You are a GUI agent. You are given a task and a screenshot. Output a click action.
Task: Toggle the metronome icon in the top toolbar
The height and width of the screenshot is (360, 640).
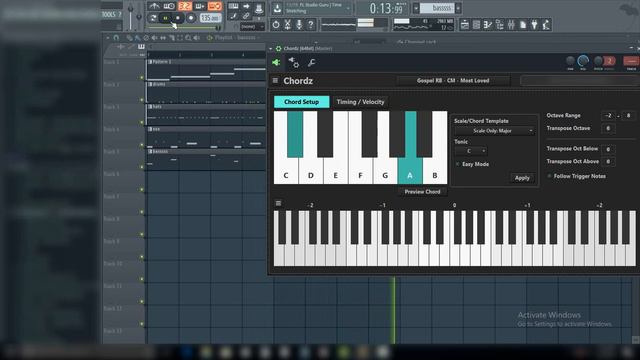click(x=154, y=6)
